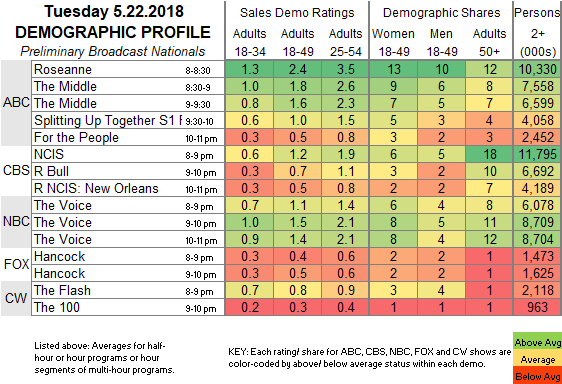The height and width of the screenshot is (384, 562).
Task: Click the ABC network label
Action: click(16, 103)
